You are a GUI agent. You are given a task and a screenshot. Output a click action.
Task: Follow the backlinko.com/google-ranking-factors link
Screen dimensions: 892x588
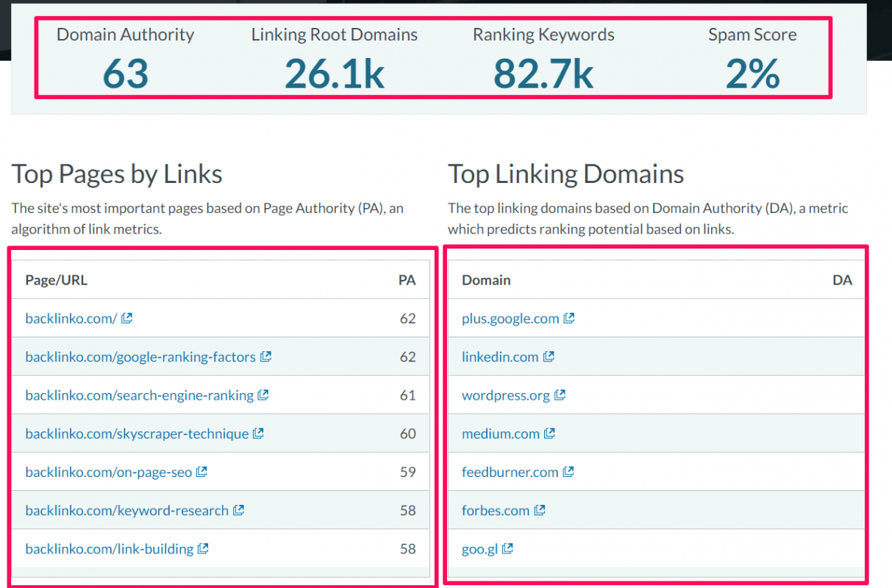click(140, 357)
